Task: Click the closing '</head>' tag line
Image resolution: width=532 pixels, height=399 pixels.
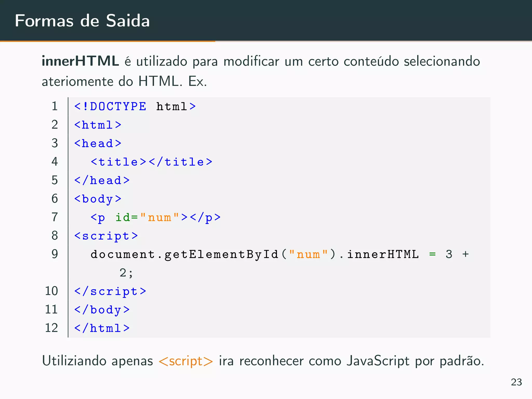Action: (x=102, y=180)
